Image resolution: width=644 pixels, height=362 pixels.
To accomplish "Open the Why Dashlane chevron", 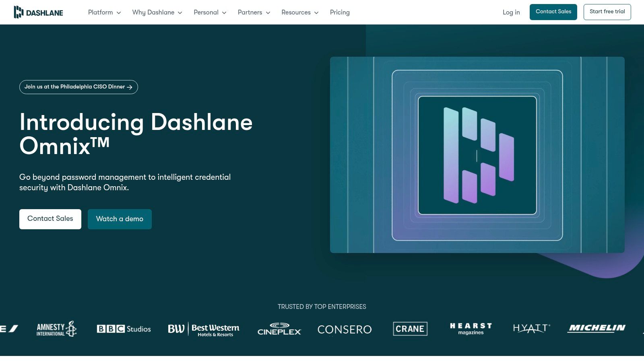I will (180, 13).
